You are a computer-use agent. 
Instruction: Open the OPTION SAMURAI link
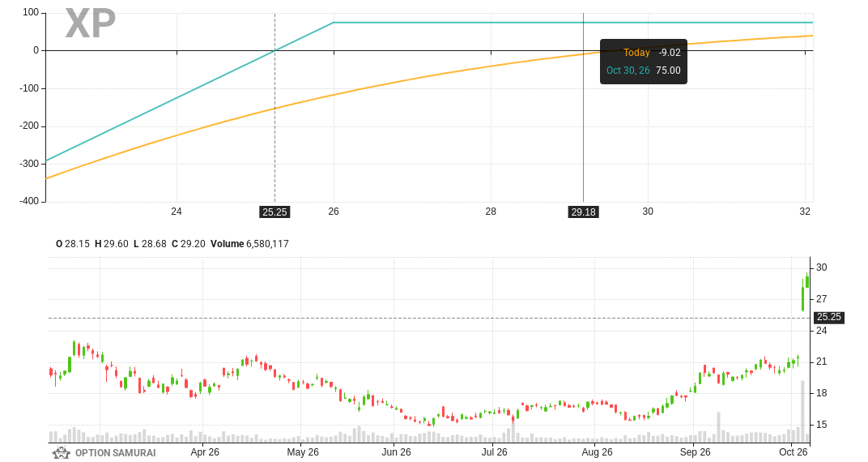point(115,453)
